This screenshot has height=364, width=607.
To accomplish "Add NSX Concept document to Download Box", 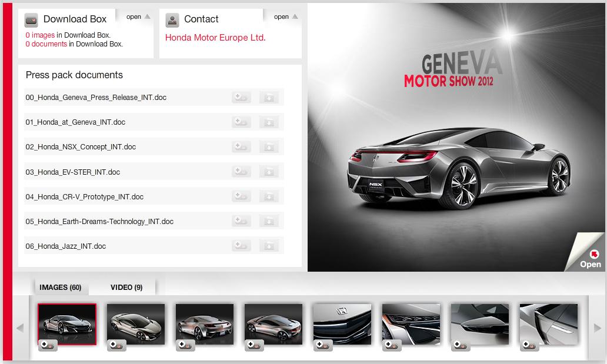I will (x=241, y=147).
